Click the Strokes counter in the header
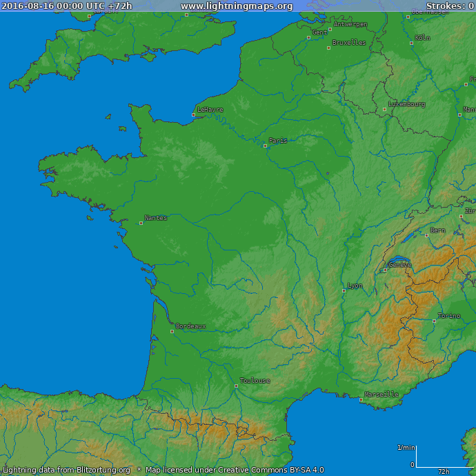The width and height of the screenshot is (476, 476). (x=449, y=6)
